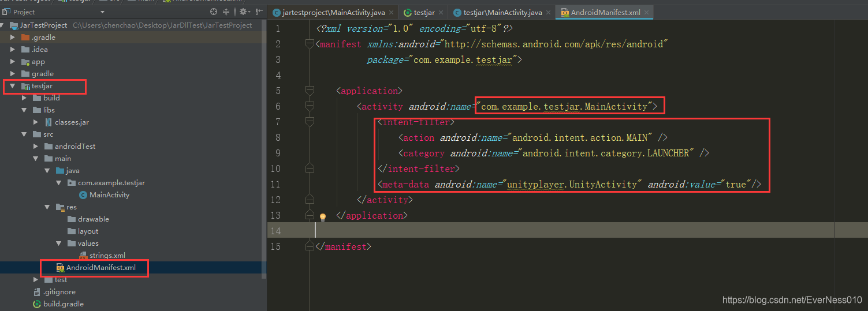868x311 pixels.
Task: Click the JarTestProject root project icon
Action: click(14, 25)
